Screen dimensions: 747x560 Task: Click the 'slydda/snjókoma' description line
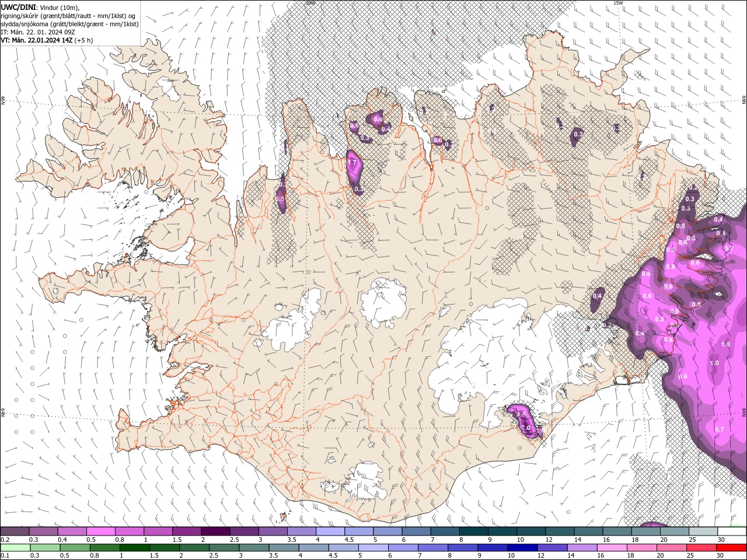click(69, 24)
